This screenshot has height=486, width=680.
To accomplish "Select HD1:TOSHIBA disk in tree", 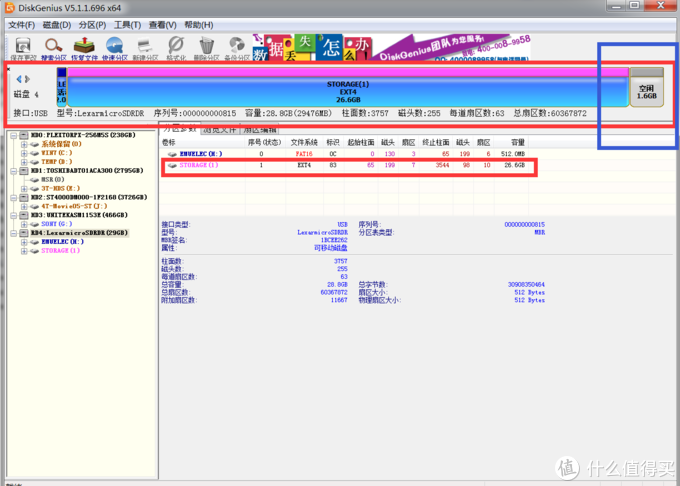I will click(87, 171).
